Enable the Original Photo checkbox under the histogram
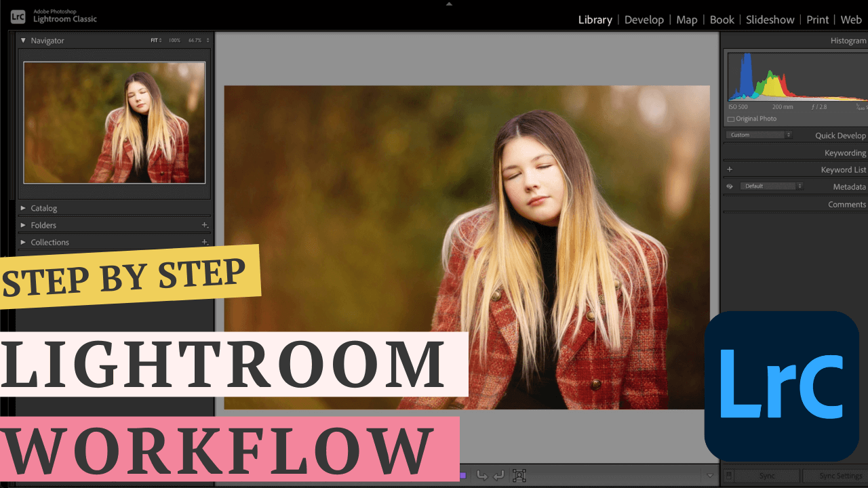 tap(730, 118)
